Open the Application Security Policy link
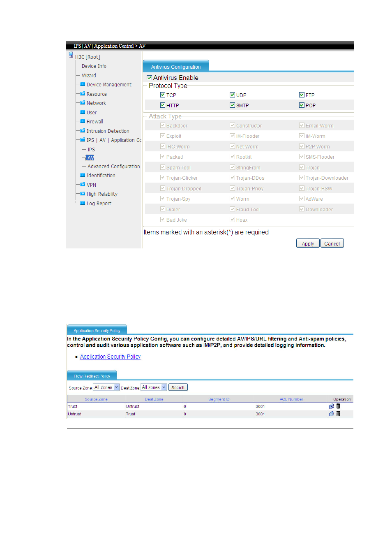Viewport: 392px width, 533px height. (110, 357)
